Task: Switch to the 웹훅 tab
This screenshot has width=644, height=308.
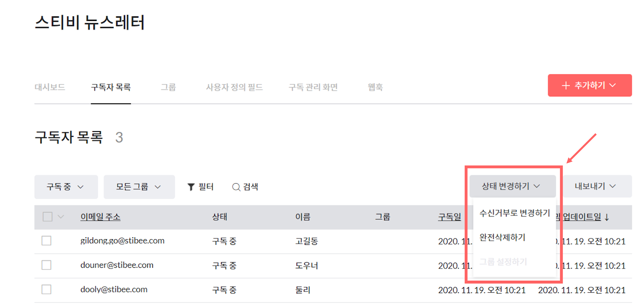Action: (x=375, y=87)
